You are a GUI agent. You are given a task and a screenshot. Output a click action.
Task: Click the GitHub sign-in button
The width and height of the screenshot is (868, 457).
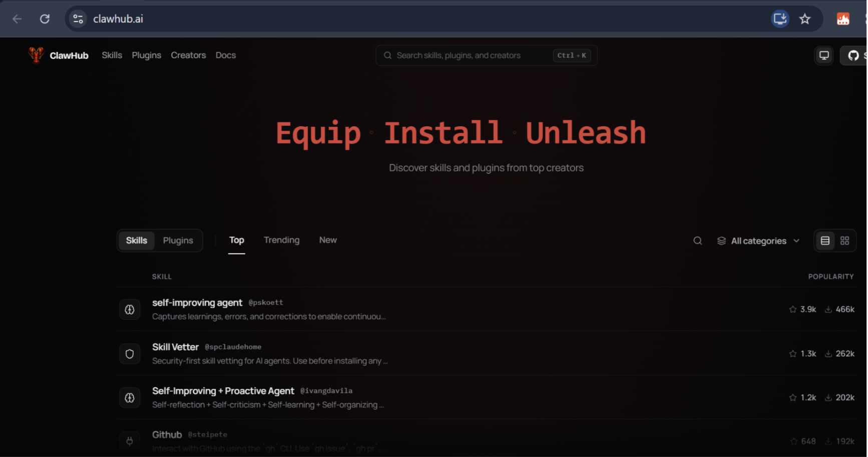(854, 56)
